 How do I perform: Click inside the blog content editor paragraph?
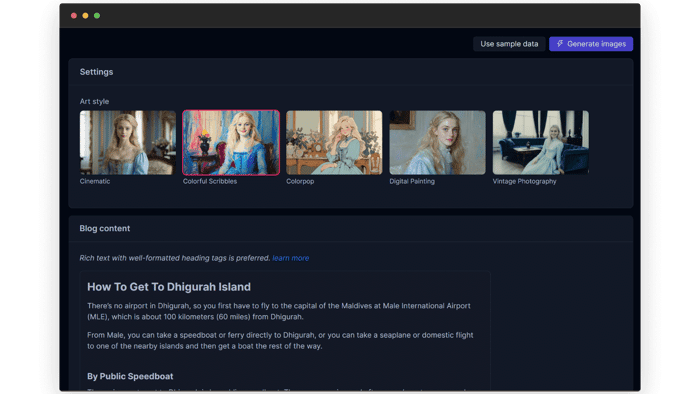[280, 311]
